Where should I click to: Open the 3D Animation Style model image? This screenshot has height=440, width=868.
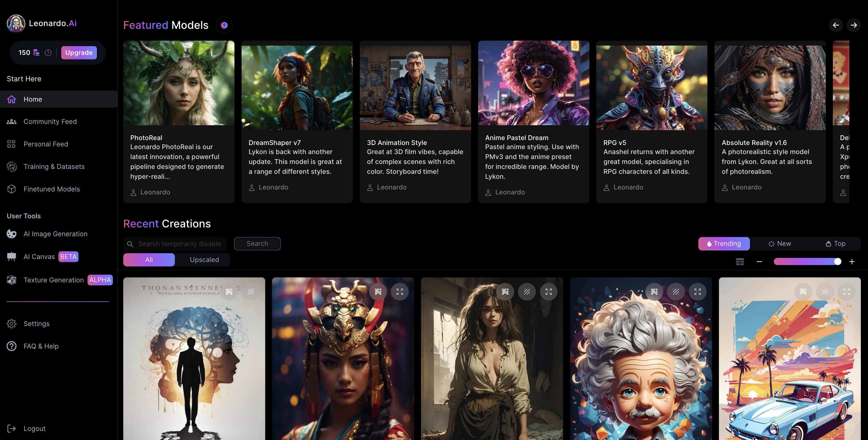[415, 88]
